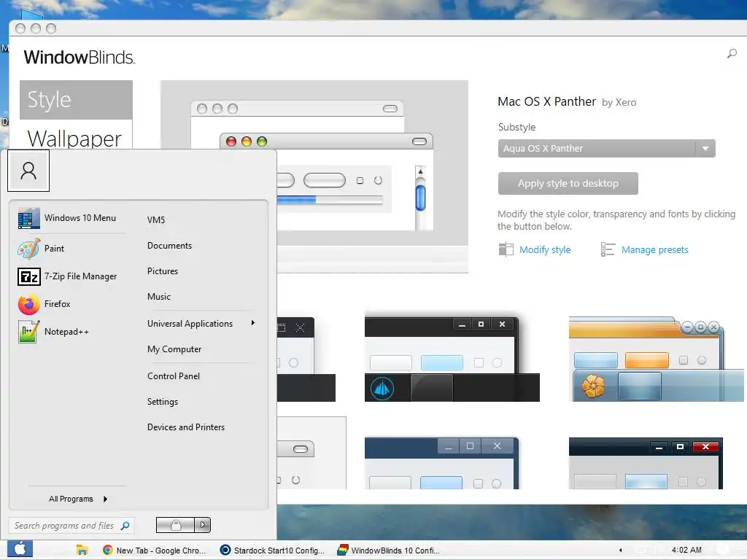Screen dimensions: 747x560
Task: Open File Explorer taskbar icon
Action: [82, 550]
